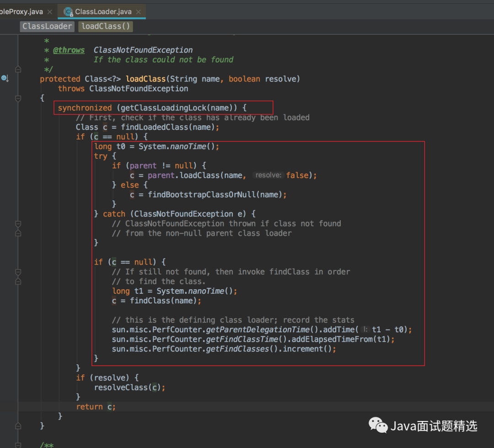Click the 'else' keyword

pos(130,185)
